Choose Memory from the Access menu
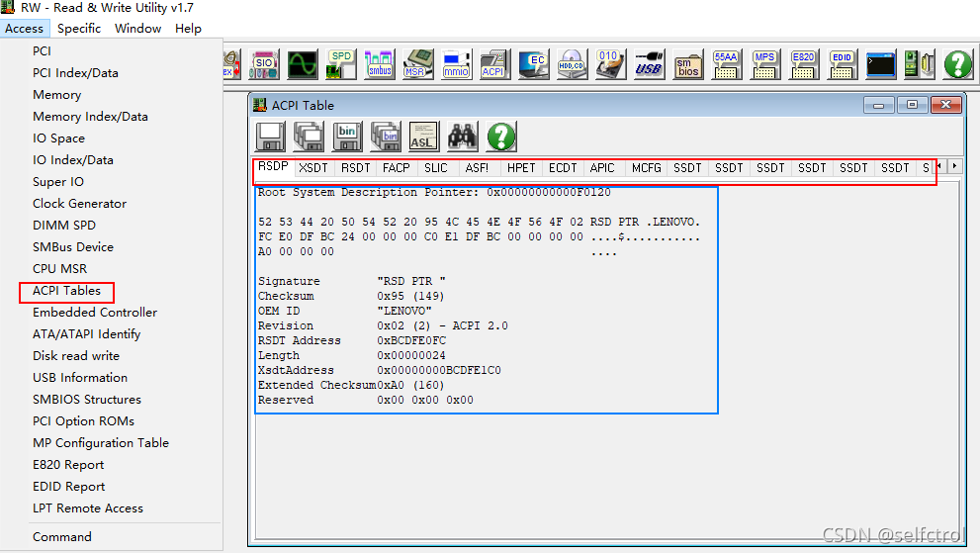980x553 pixels. point(57,95)
